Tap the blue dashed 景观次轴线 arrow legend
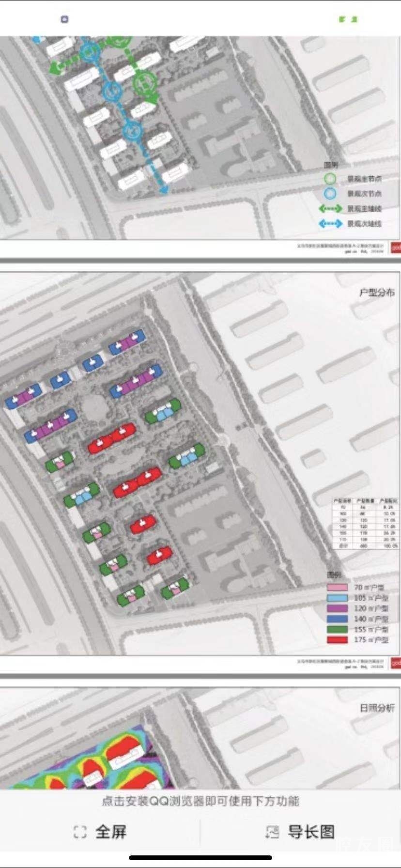401x868 pixels. (x=330, y=224)
